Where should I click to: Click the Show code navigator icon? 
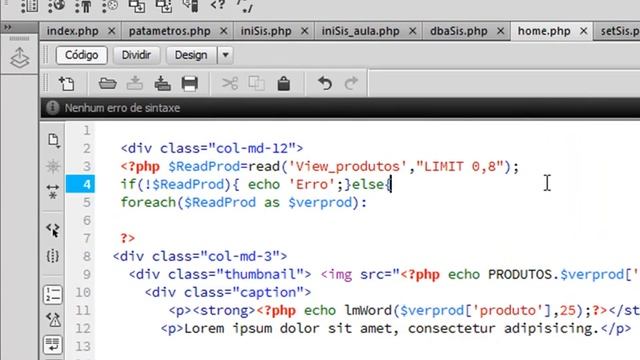pos(53,166)
